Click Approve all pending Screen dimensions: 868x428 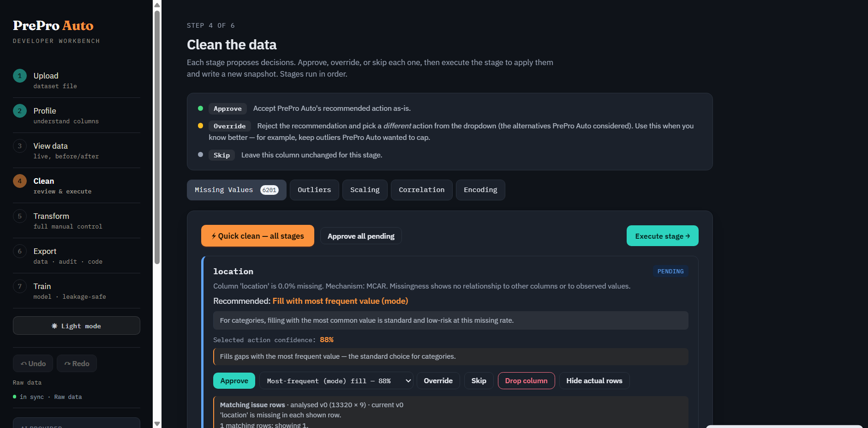point(361,236)
